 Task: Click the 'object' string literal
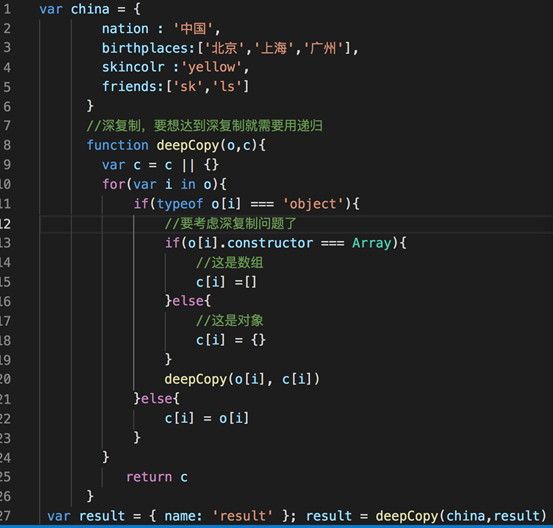click(313, 204)
